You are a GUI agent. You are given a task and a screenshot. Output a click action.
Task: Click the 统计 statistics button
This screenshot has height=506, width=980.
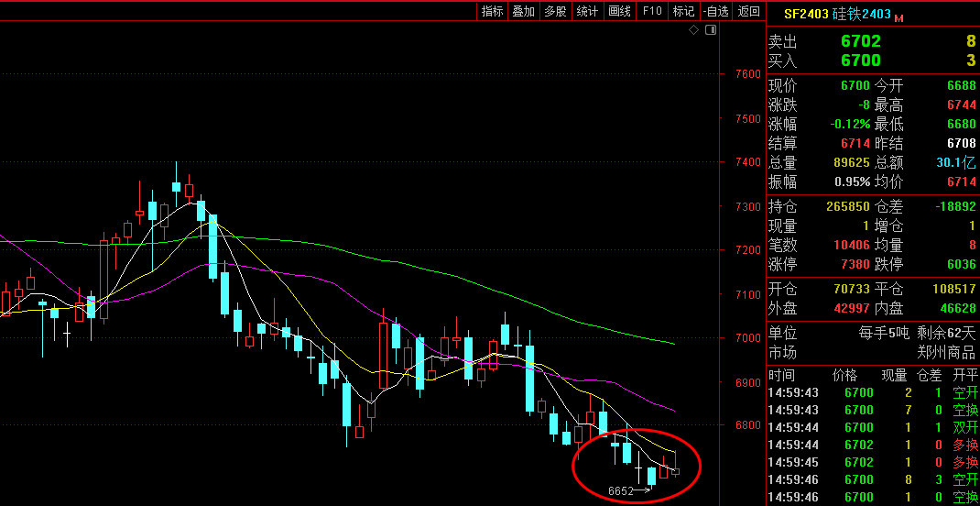[x=587, y=11]
